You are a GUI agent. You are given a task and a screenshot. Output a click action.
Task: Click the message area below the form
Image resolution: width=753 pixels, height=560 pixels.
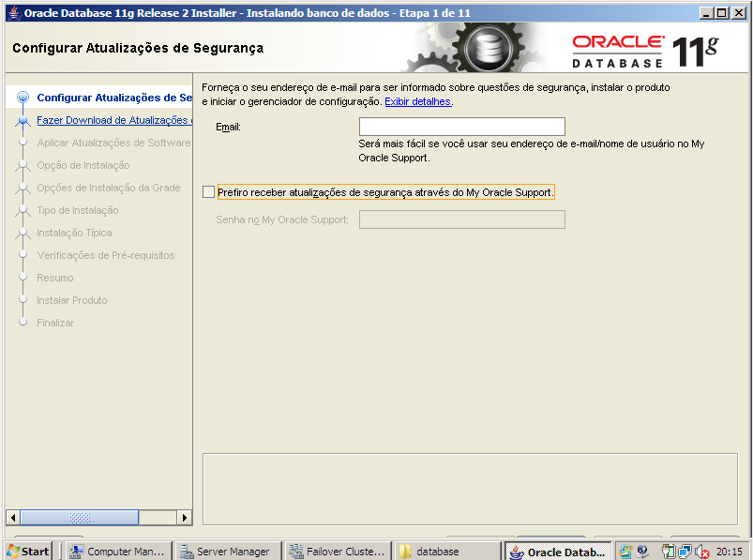click(x=470, y=489)
